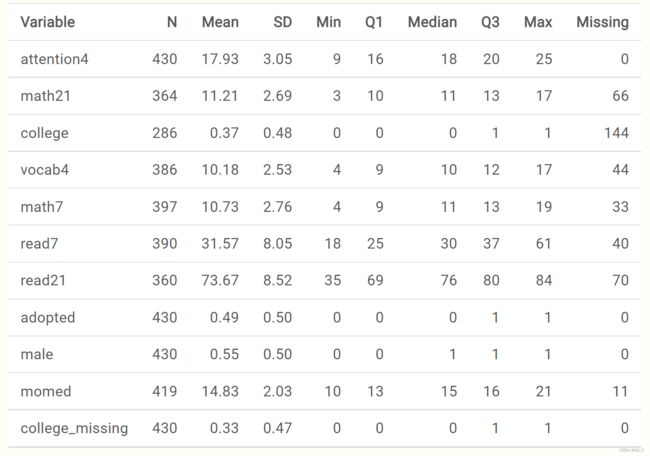Image resolution: width=650 pixels, height=456 pixels.
Task: Click the adopted variable name
Action: pos(48,318)
